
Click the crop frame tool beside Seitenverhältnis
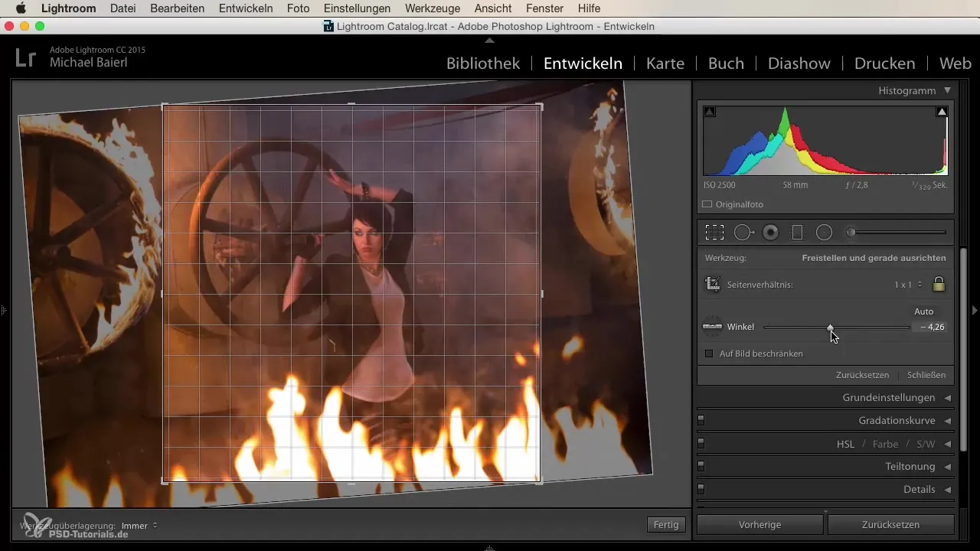click(712, 284)
